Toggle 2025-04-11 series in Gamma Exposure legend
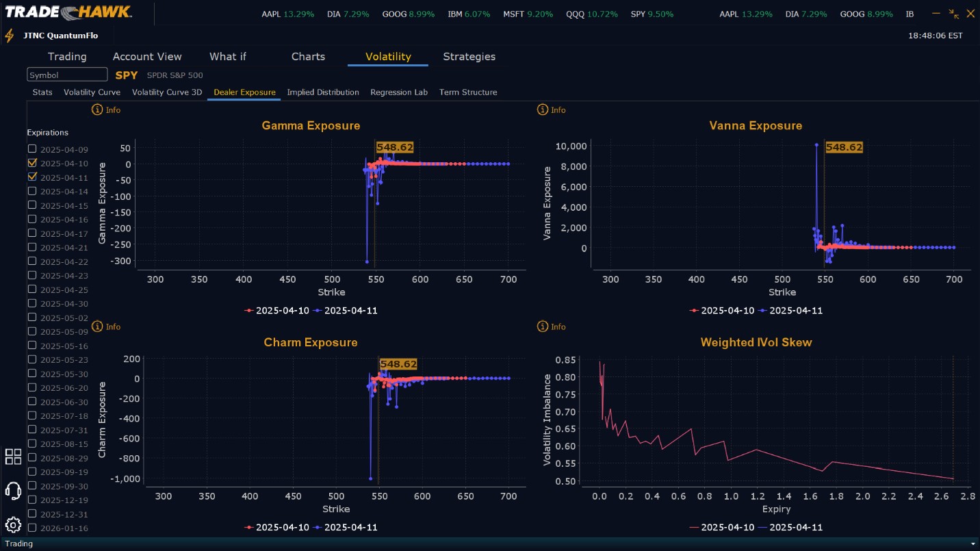980x551 pixels. point(346,310)
